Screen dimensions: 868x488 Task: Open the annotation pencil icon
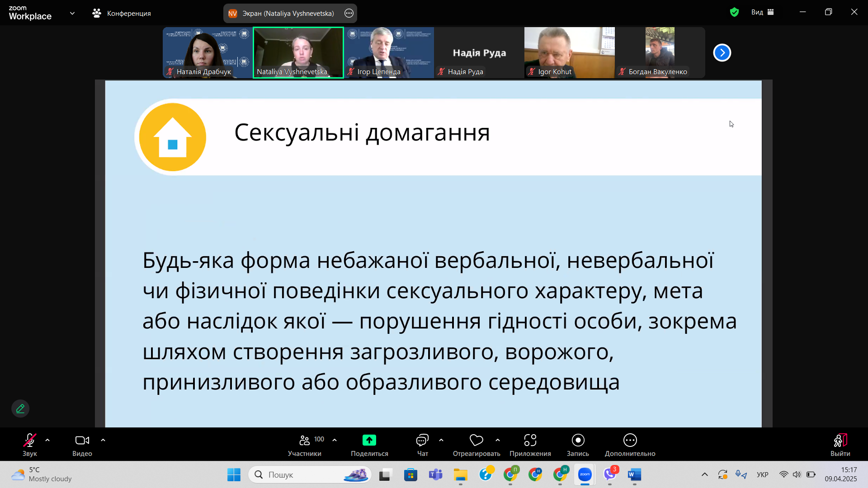(20, 408)
